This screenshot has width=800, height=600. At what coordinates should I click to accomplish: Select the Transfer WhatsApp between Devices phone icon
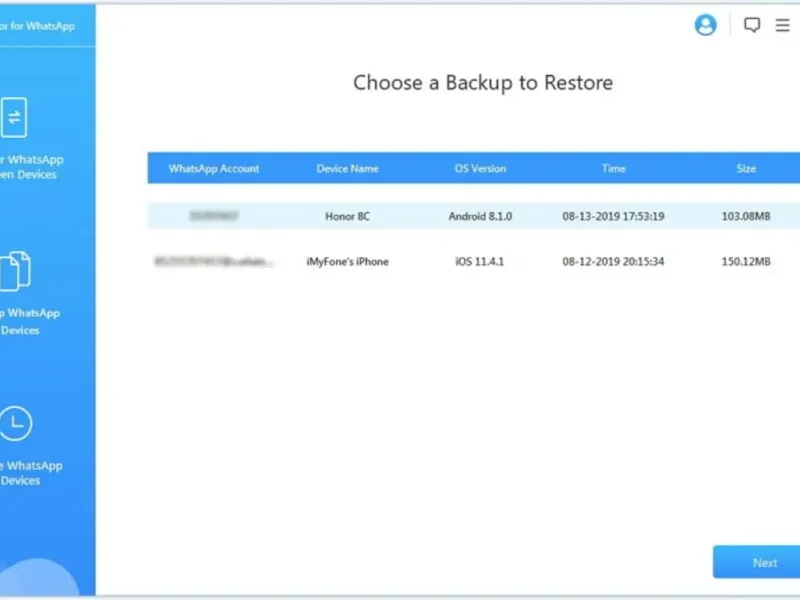click(14, 117)
